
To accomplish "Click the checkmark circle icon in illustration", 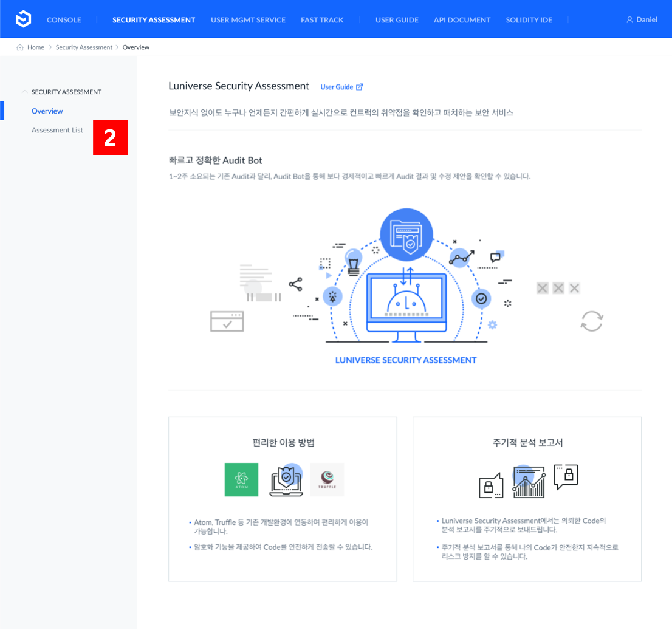I will pyautogui.click(x=481, y=299).
